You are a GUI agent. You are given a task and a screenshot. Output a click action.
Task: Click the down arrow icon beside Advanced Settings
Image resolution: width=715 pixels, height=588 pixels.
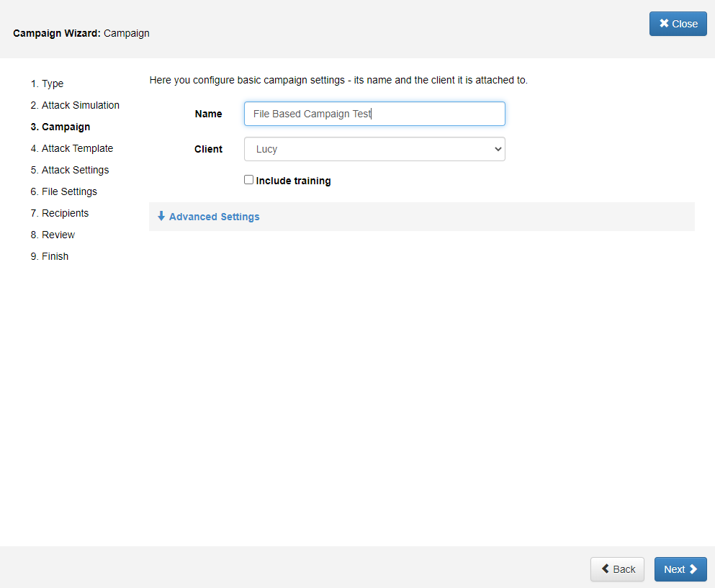tap(161, 216)
